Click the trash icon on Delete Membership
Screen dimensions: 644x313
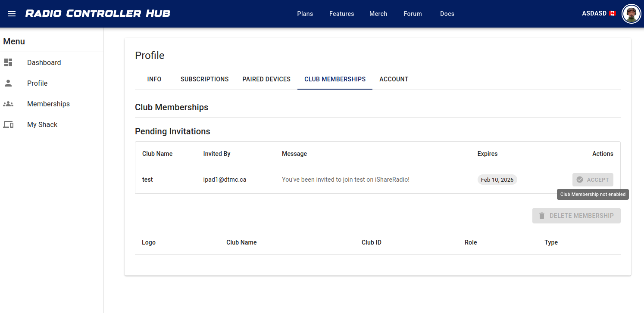click(542, 216)
